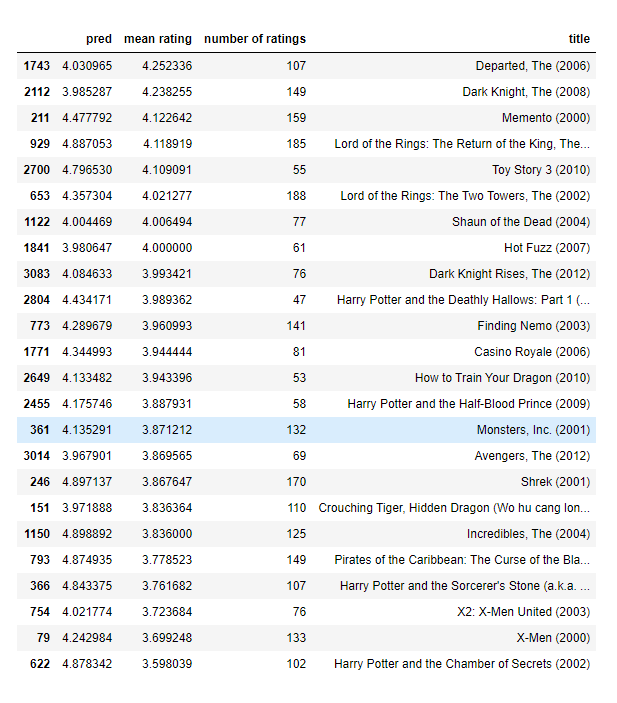
Task: Click mean rating 3.871212
Action: [x=167, y=430]
